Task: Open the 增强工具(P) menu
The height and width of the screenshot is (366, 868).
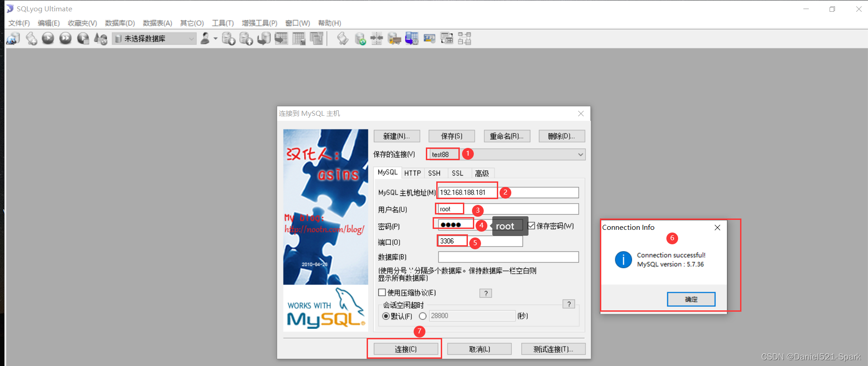Action: coord(259,23)
